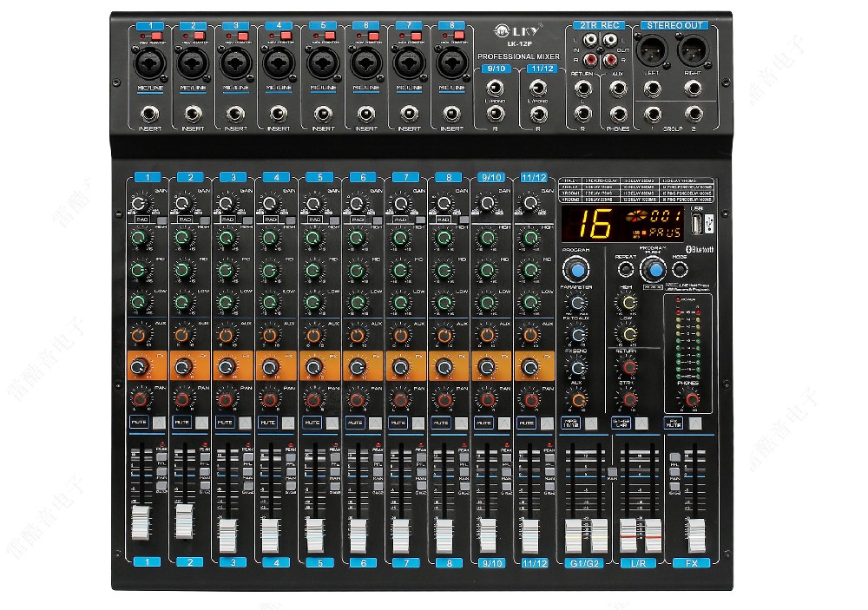Click the FX return fader cap

pyautogui.click(x=696, y=535)
